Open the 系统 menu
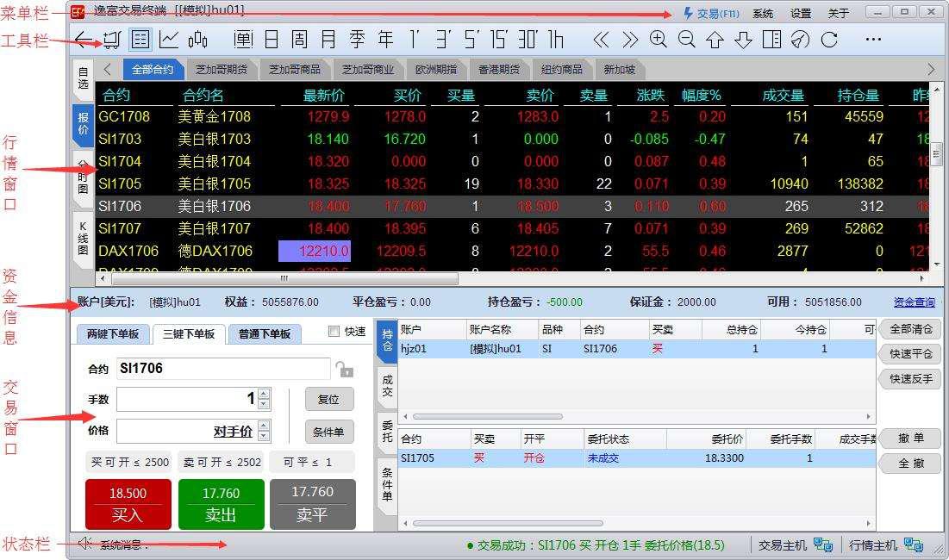 click(762, 12)
